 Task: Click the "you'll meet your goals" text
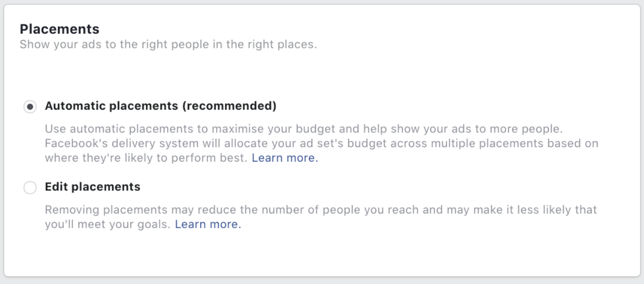pyautogui.click(x=108, y=224)
